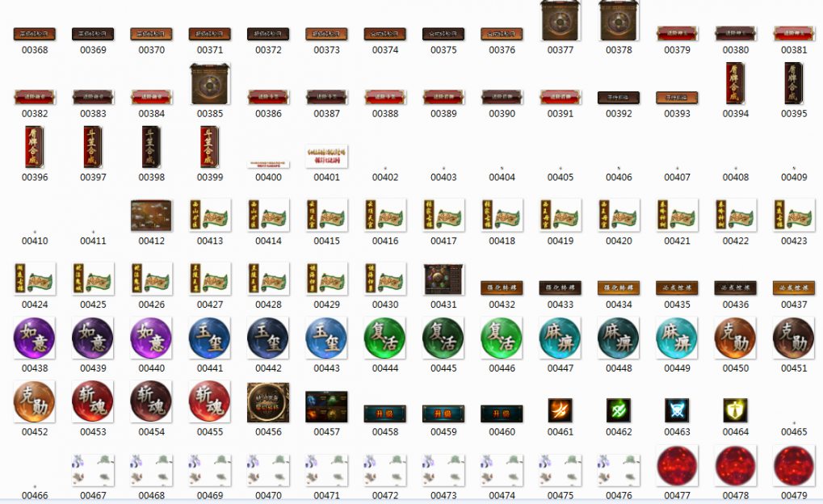This screenshot has width=823, height=504.
Task: Click the red ribbon button image 00379
Action: 677,33
